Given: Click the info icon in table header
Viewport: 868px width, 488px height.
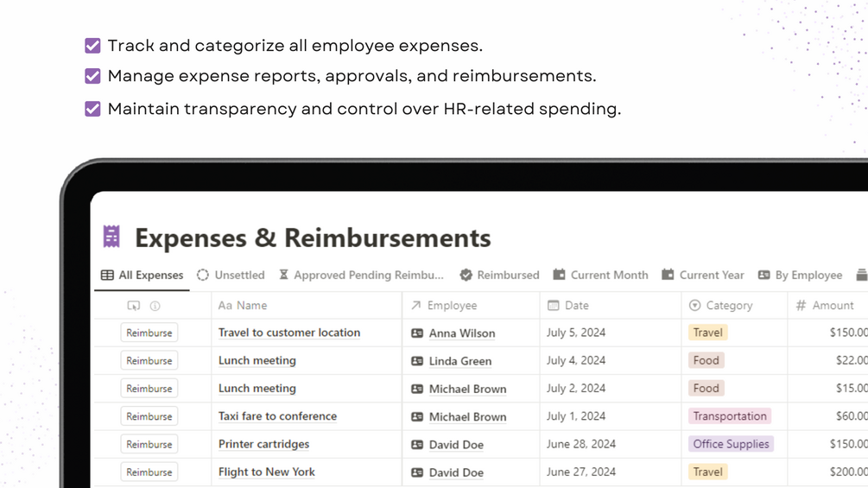Looking at the screenshot, I should [x=155, y=306].
